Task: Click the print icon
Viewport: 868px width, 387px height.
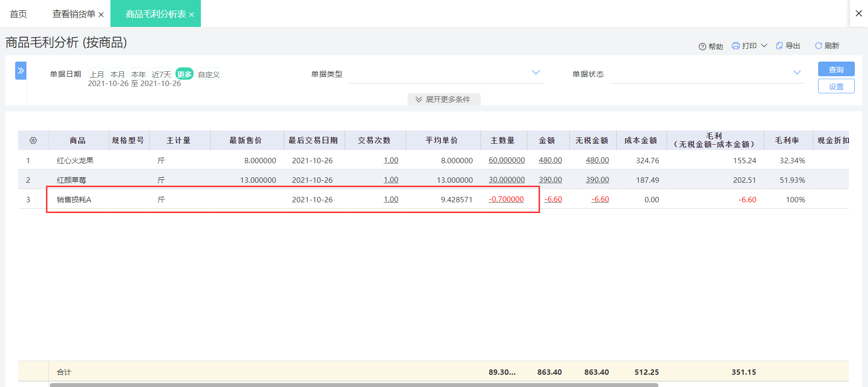Action: [736, 45]
